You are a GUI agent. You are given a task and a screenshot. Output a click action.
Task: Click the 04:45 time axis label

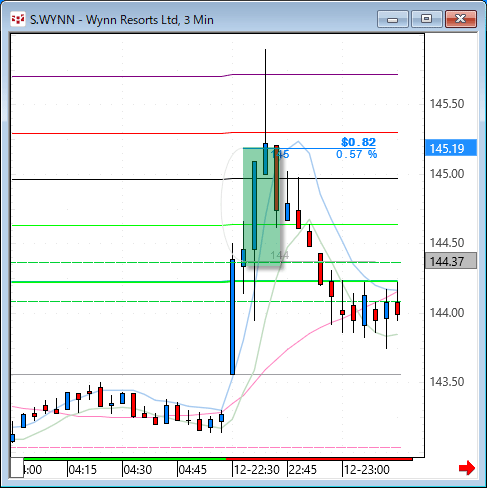pos(193,470)
